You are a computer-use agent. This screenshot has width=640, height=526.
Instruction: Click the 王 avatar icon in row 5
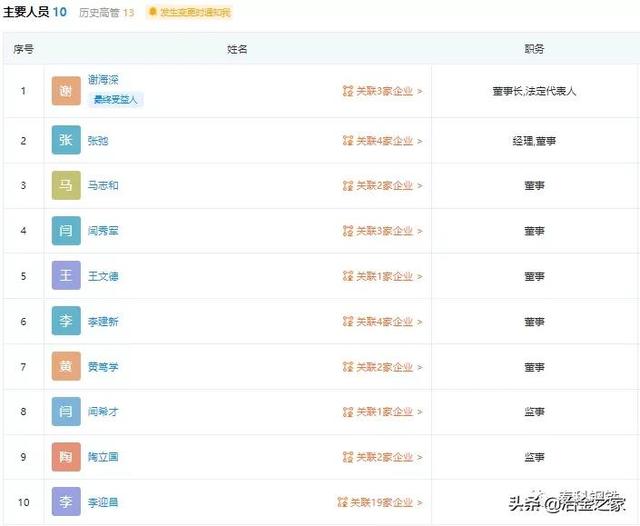tap(66, 275)
